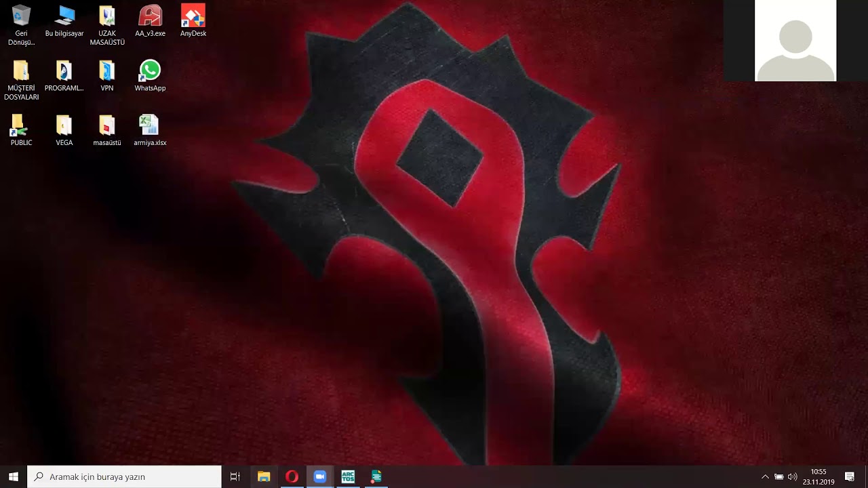This screenshot has width=868, height=488.
Task: Open the volume control in system tray
Action: [792, 476]
